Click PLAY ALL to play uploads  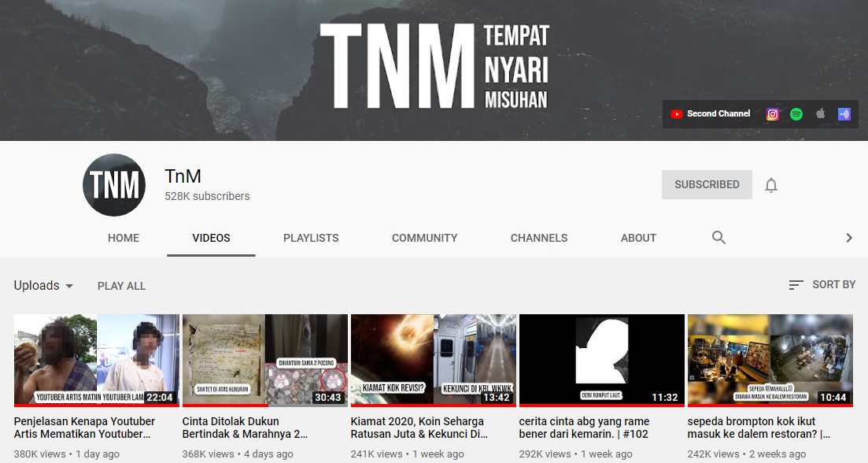121,285
